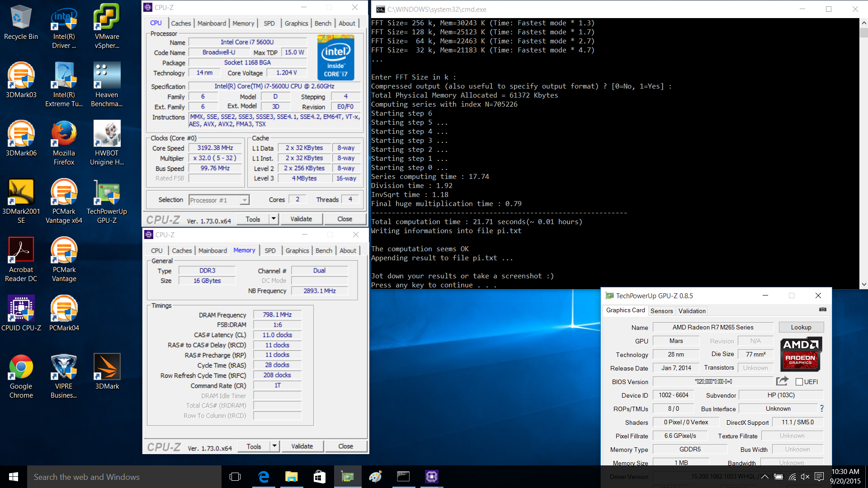The width and height of the screenshot is (868, 488).
Task: Expand Tools dropdown arrow in top CPU-Z
Action: click(274, 219)
